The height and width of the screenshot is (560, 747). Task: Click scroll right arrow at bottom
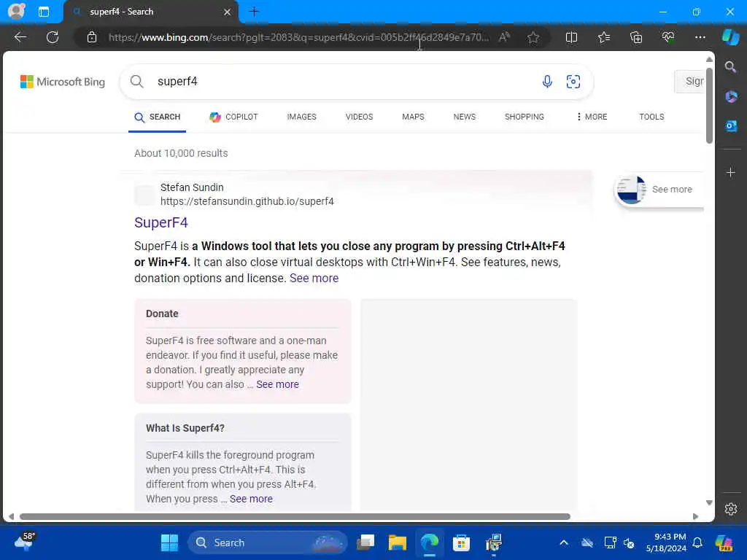click(x=695, y=517)
